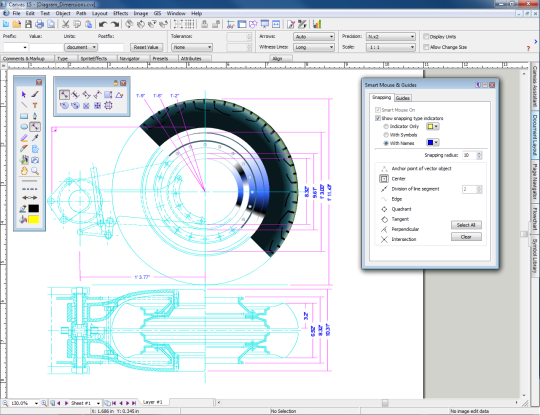Select the Text tool (T icon)

[35, 105]
